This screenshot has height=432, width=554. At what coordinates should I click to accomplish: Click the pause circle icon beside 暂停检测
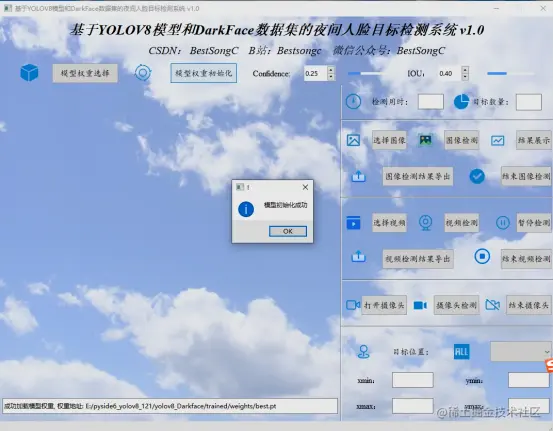pos(502,223)
